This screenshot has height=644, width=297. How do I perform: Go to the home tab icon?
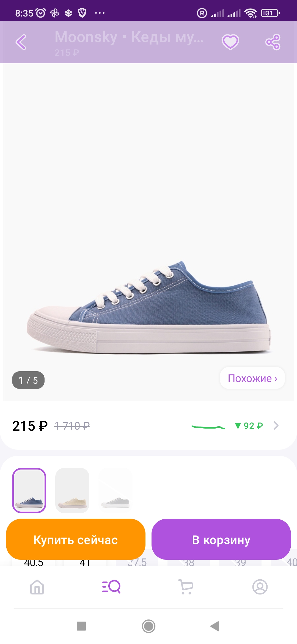point(37,587)
